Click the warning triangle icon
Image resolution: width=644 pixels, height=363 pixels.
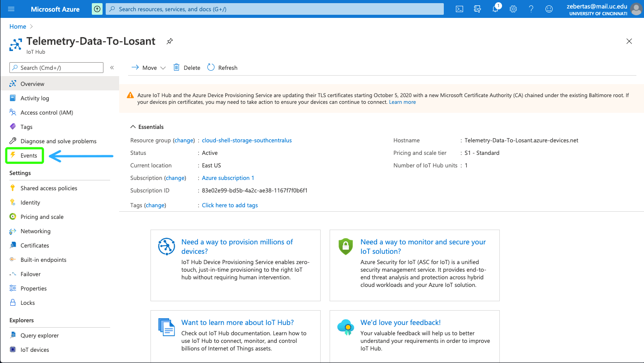(x=130, y=95)
